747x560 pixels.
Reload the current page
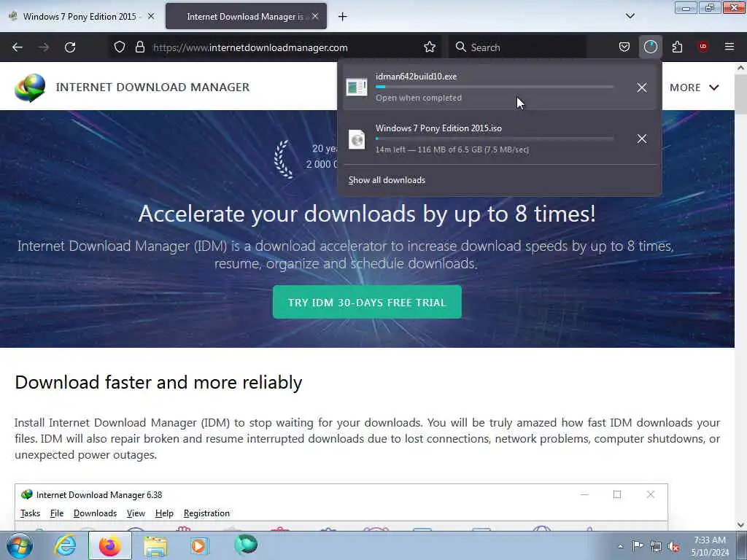point(70,47)
